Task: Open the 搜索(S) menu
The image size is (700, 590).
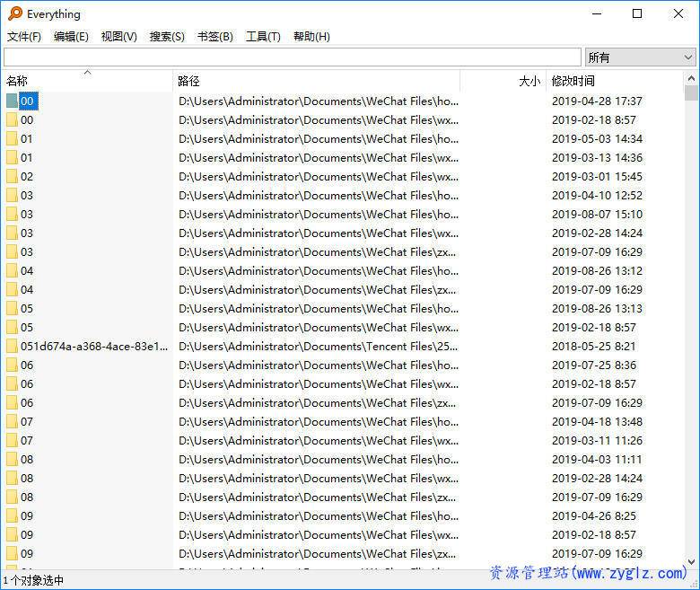Action: pos(167,36)
